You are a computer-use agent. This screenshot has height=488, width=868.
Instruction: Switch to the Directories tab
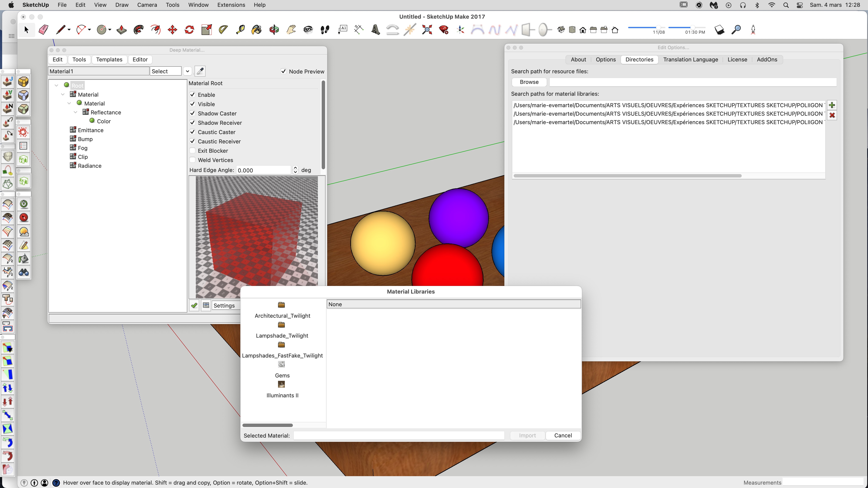click(639, 59)
